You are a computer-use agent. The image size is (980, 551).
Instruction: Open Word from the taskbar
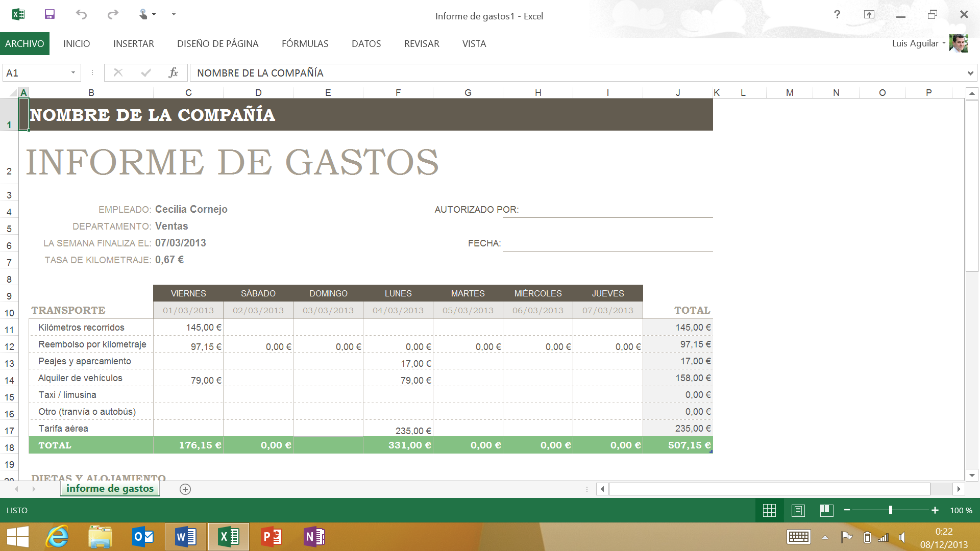186,537
